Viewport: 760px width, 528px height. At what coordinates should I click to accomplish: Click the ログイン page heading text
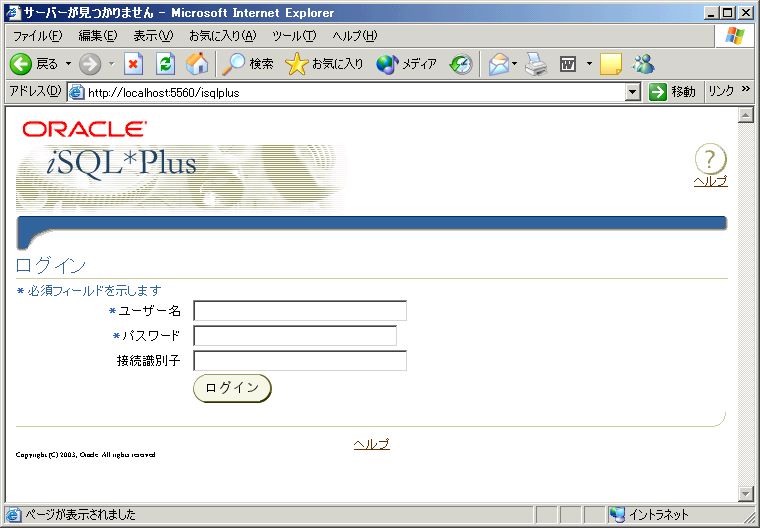coord(51,265)
